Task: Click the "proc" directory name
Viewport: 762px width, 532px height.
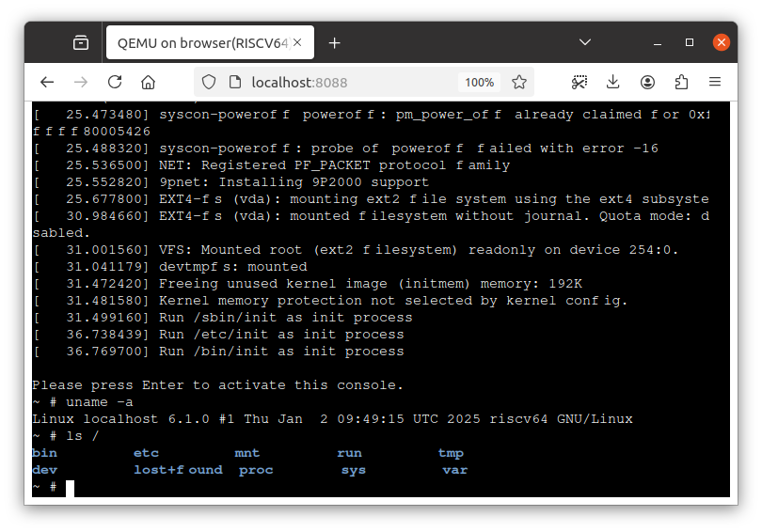Action: tap(256, 470)
